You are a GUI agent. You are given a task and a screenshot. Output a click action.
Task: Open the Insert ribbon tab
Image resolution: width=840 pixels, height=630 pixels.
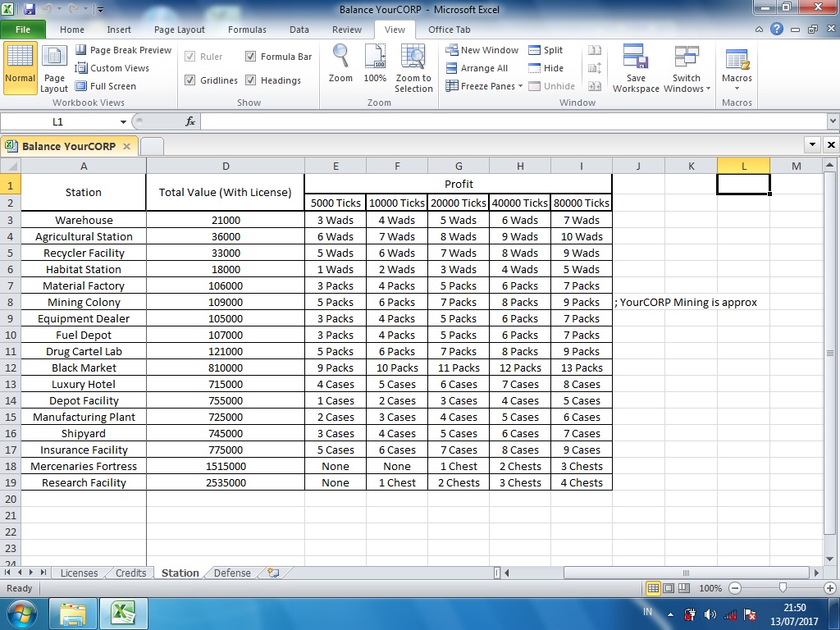119,30
